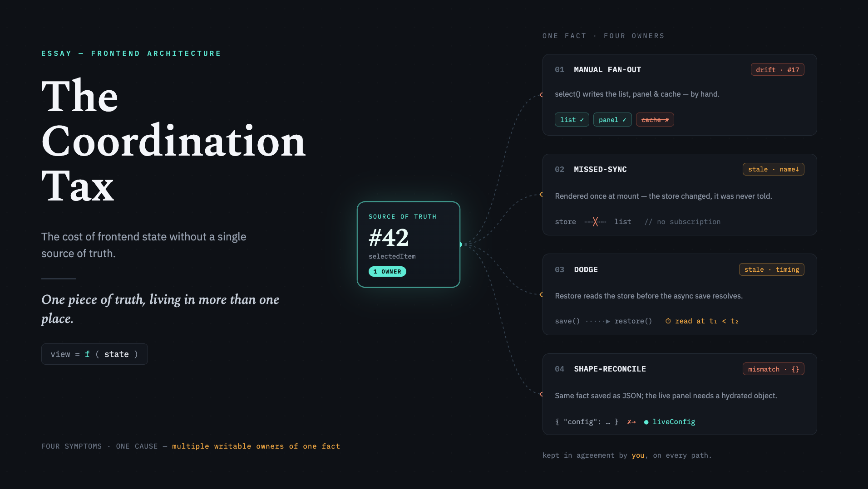The image size is (868, 489).
Task: Click the 'MANUAL FAN-OUT' heading
Action: (x=607, y=70)
